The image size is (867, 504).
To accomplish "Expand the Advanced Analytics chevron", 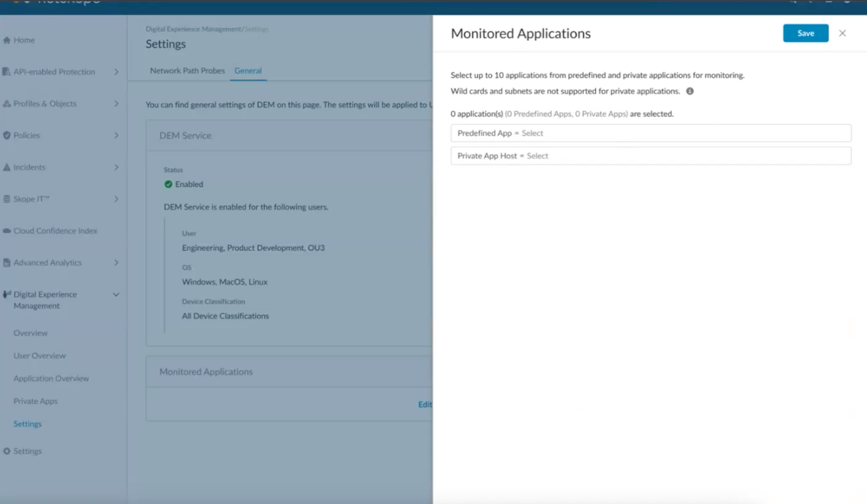I will pyautogui.click(x=116, y=262).
